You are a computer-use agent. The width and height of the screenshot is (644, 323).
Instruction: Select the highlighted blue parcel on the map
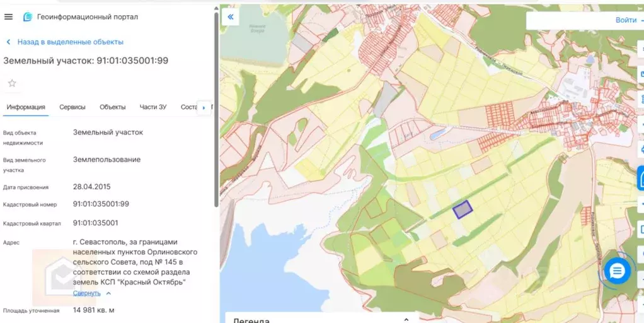point(463,209)
